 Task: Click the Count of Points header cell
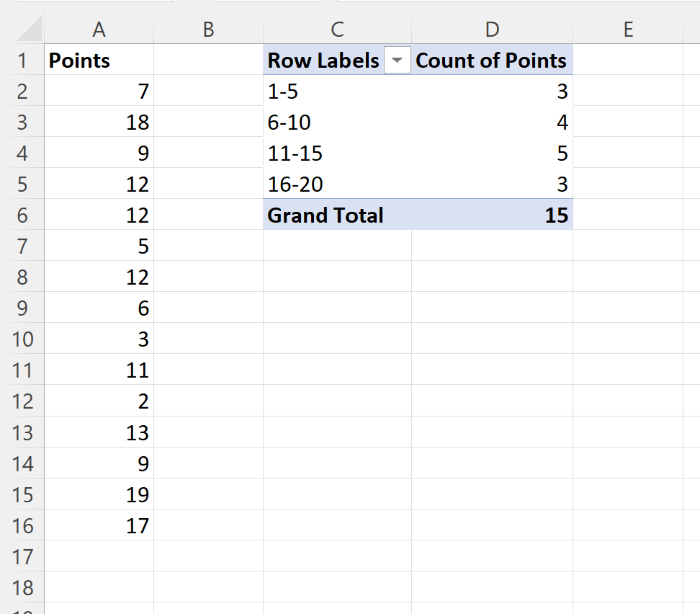[492, 61]
